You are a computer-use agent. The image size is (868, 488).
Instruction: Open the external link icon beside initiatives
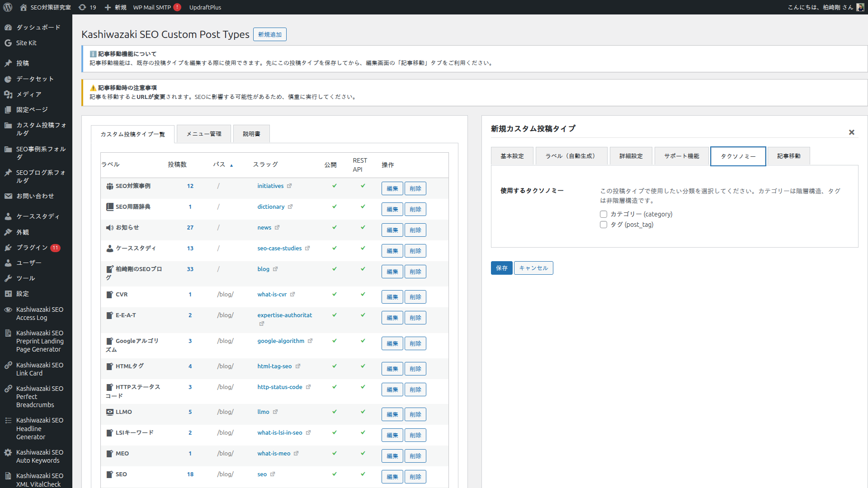click(289, 186)
